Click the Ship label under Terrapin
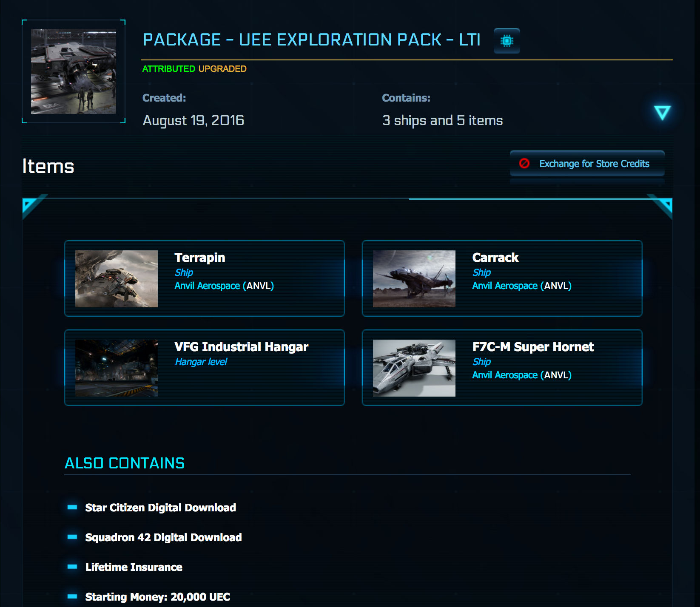The image size is (700, 607). pos(184,272)
